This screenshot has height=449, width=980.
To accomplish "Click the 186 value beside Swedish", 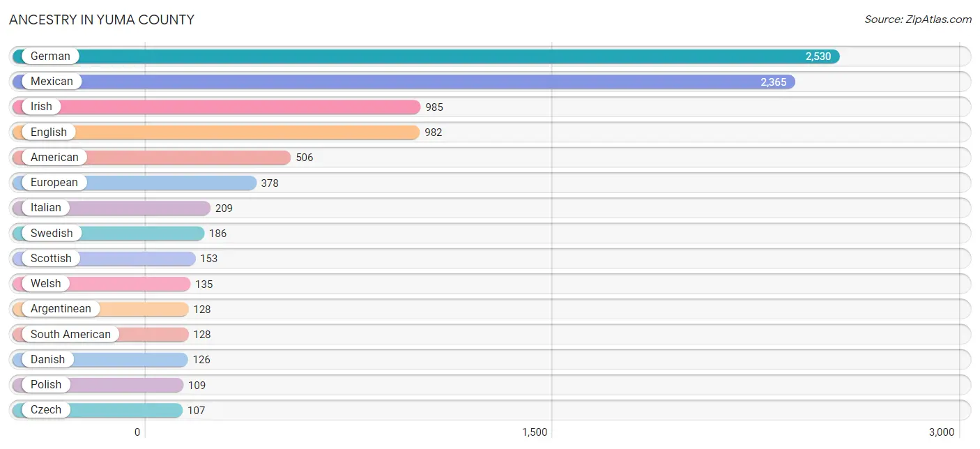I will click(218, 234).
